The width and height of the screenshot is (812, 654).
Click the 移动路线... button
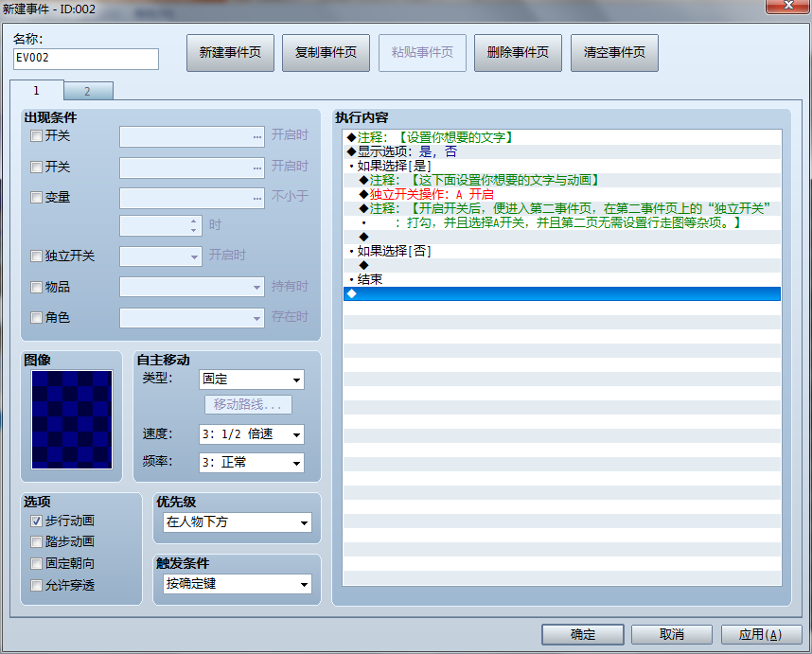[248, 404]
